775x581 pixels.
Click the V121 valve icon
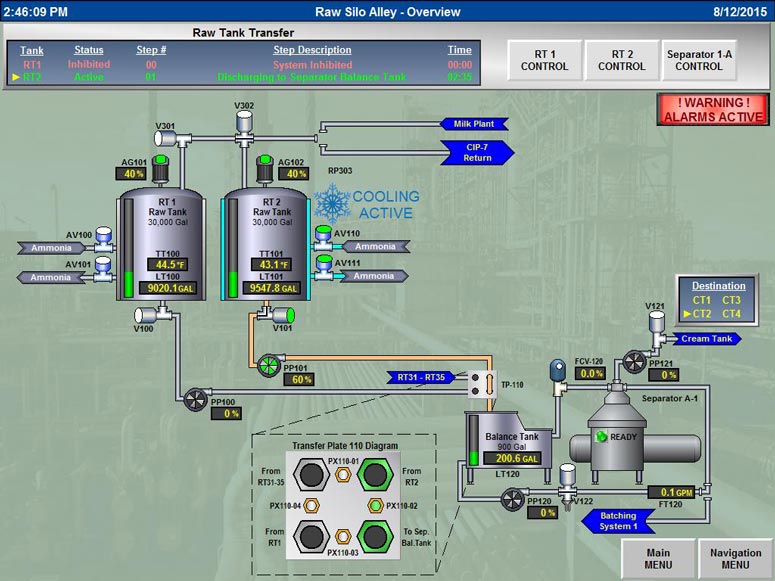[656, 320]
